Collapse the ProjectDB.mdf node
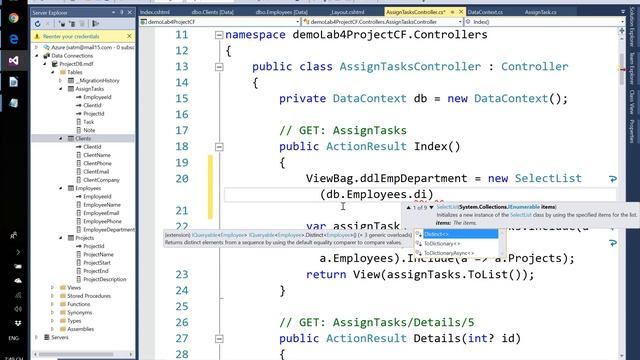 tap(45, 64)
